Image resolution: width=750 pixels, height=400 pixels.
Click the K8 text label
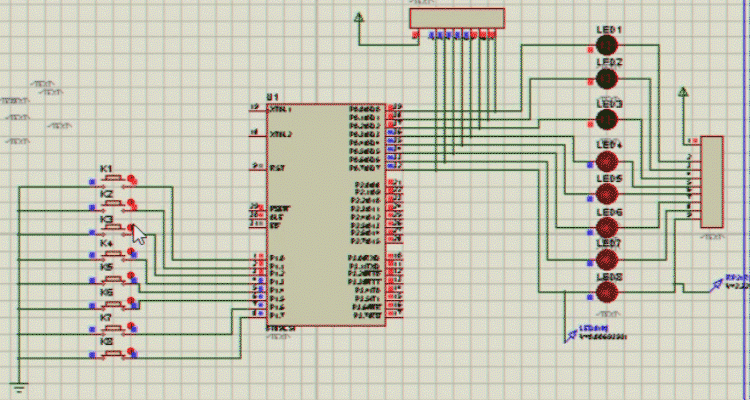point(106,342)
